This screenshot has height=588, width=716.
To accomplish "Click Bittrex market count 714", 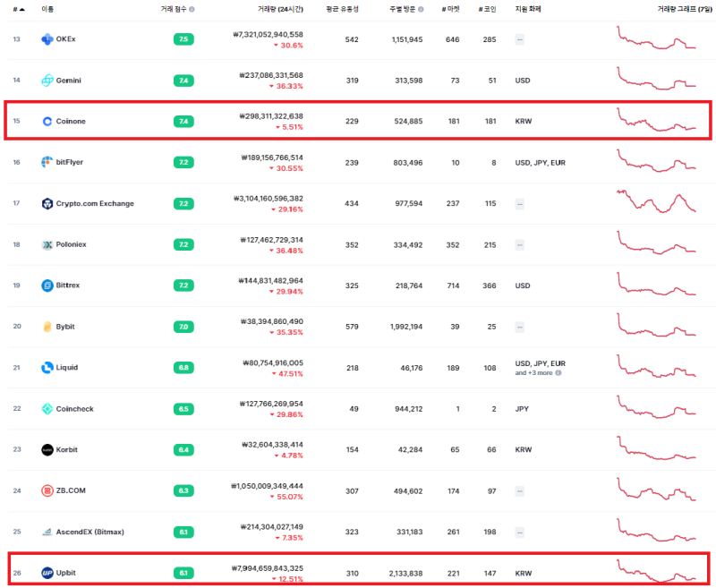I will (x=453, y=285).
